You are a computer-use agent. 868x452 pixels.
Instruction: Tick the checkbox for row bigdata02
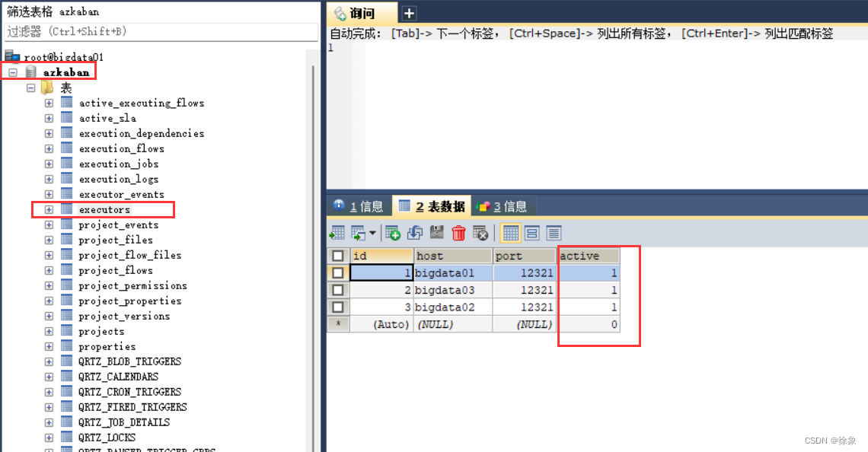coord(337,307)
